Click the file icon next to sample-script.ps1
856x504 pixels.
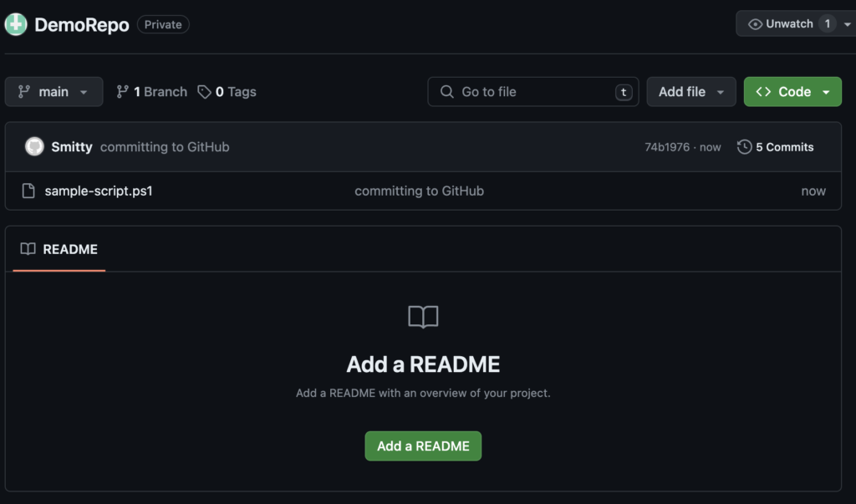click(28, 191)
